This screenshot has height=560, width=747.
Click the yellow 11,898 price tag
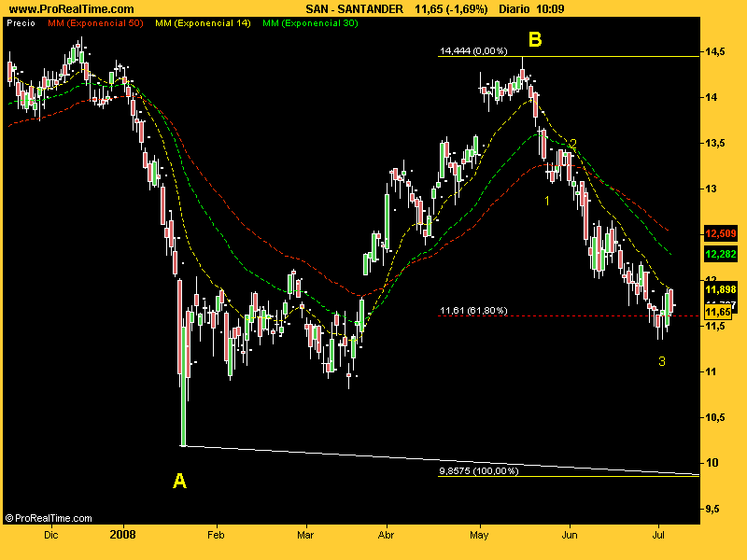coord(720,289)
